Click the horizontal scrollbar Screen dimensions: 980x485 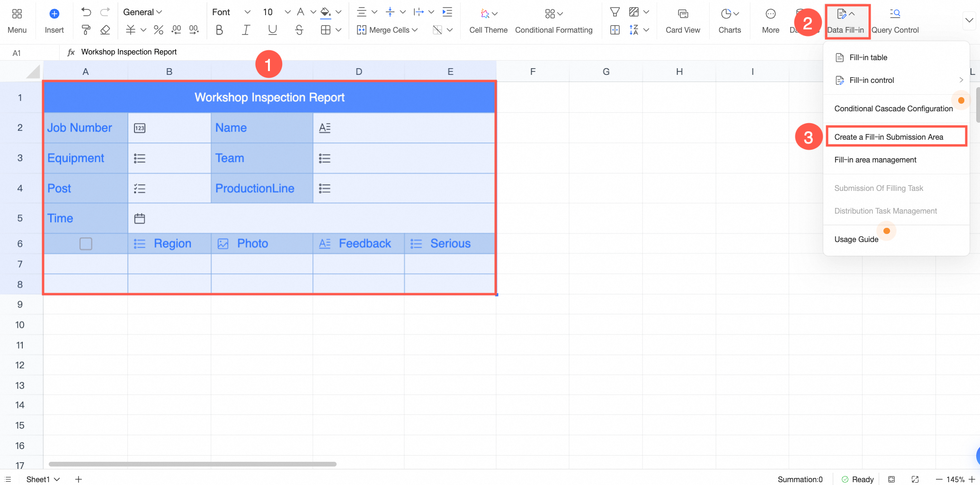[x=193, y=464]
